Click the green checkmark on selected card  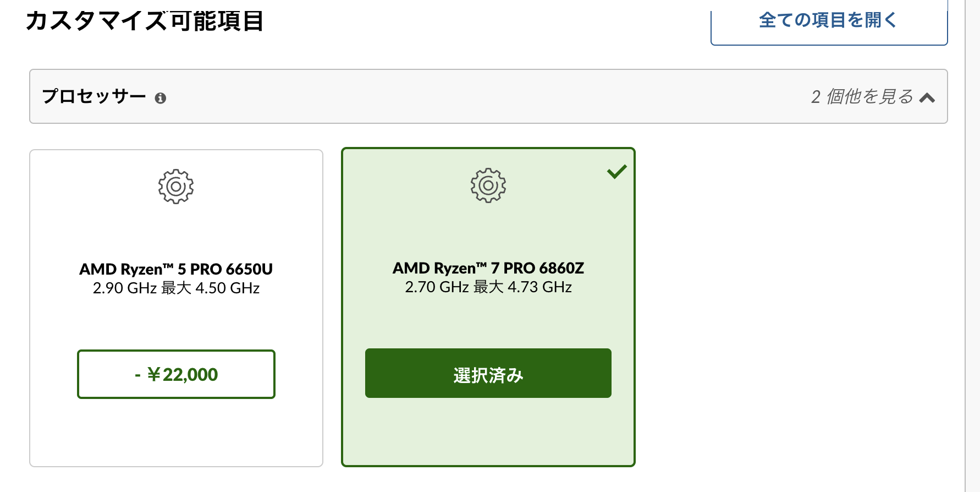[617, 172]
